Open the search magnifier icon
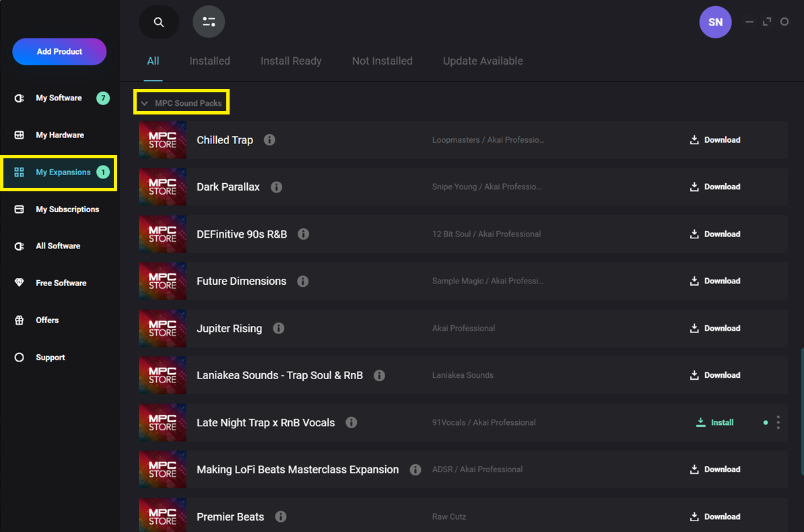 159,22
